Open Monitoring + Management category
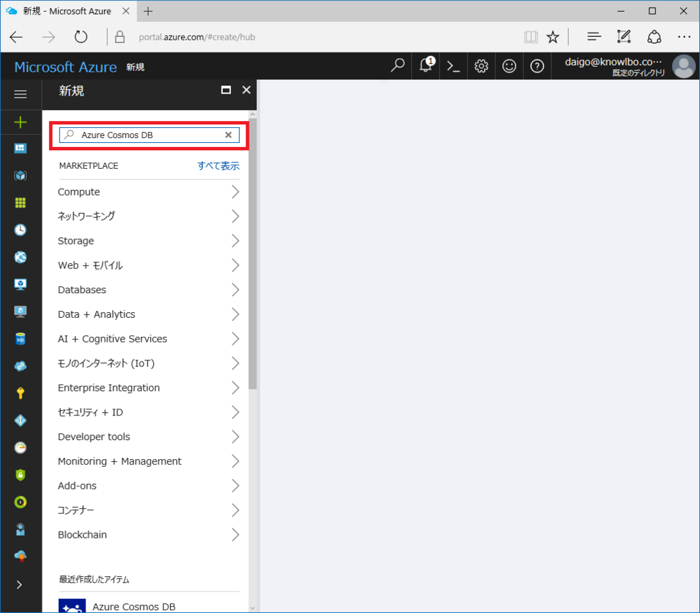This screenshot has height=613, width=700. pyautogui.click(x=148, y=461)
